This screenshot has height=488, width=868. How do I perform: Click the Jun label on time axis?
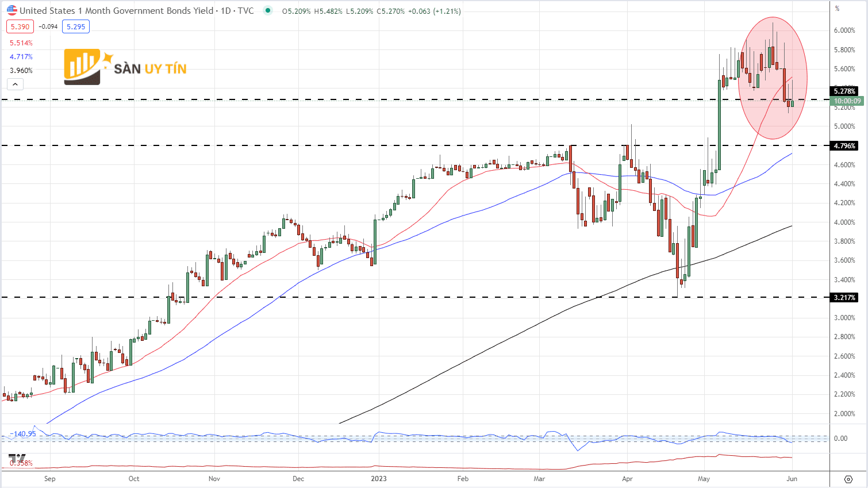click(792, 478)
